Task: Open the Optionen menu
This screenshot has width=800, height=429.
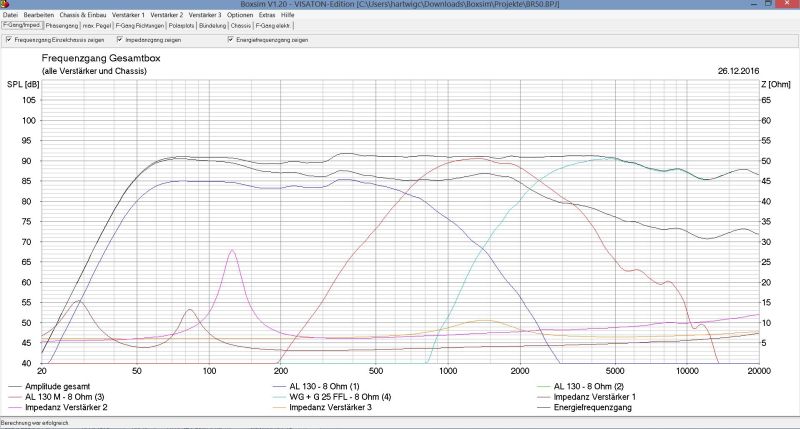Action: point(241,16)
